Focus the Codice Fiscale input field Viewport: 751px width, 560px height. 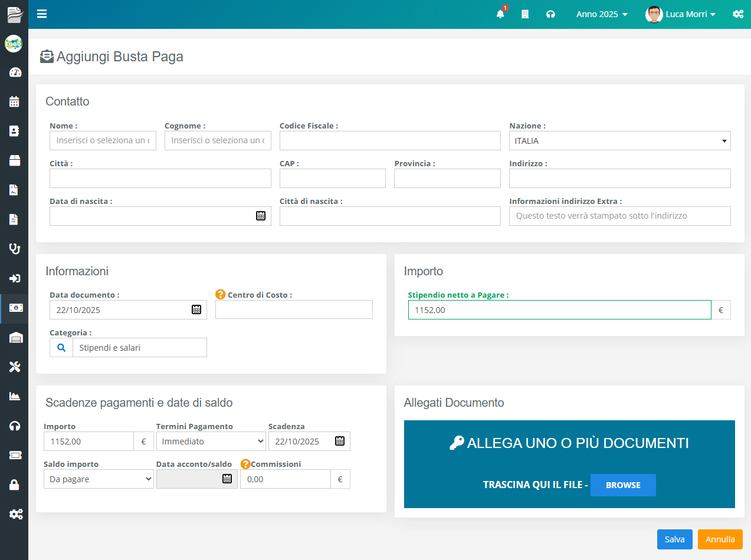[389, 141]
